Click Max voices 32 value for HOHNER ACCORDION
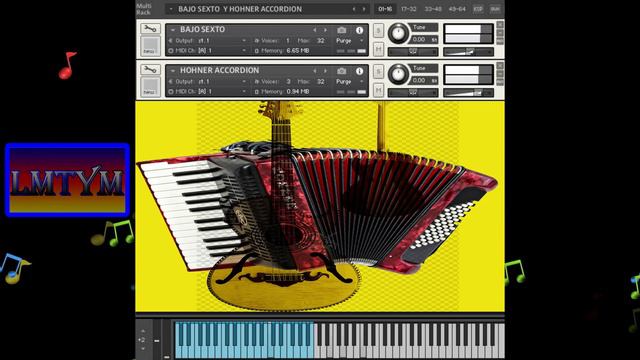The height and width of the screenshot is (360, 640). 321,82
